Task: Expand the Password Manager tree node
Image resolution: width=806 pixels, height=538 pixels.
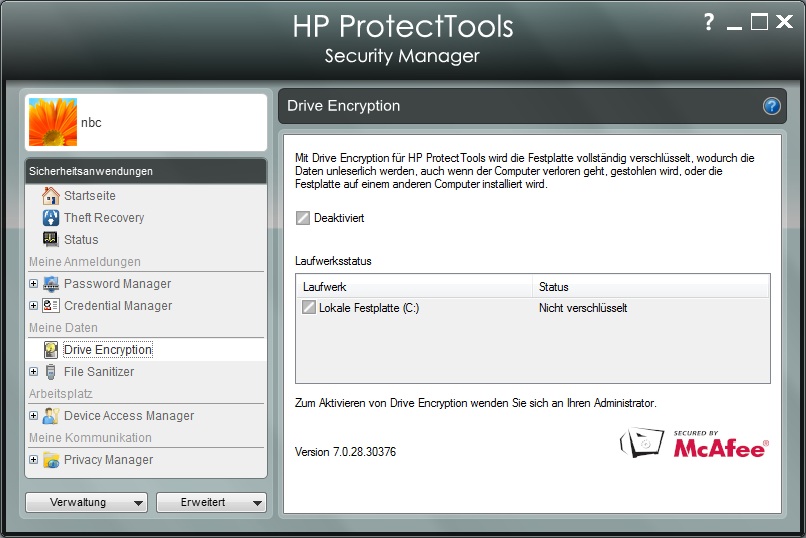Action: [x=33, y=284]
